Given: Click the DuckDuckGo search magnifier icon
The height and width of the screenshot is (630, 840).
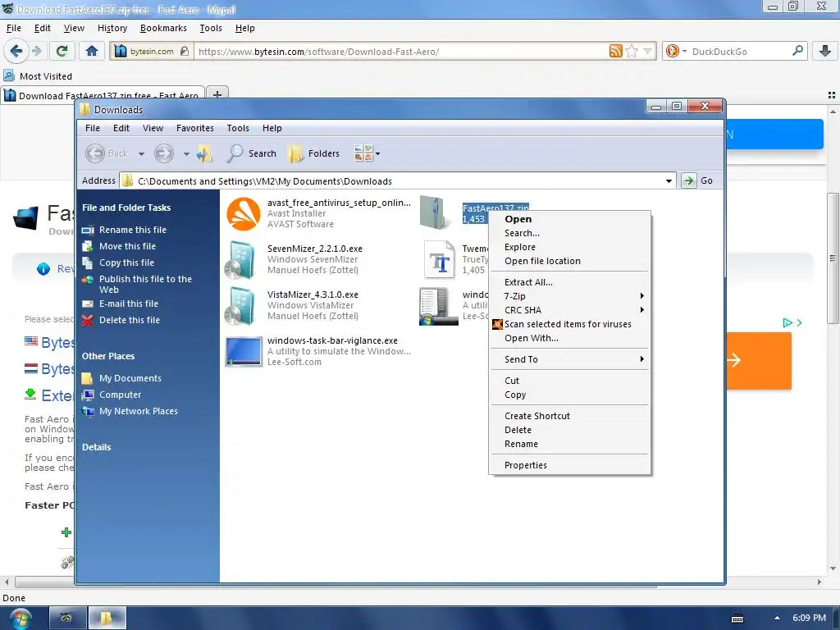Looking at the screenshot, I should click(797, 51).
